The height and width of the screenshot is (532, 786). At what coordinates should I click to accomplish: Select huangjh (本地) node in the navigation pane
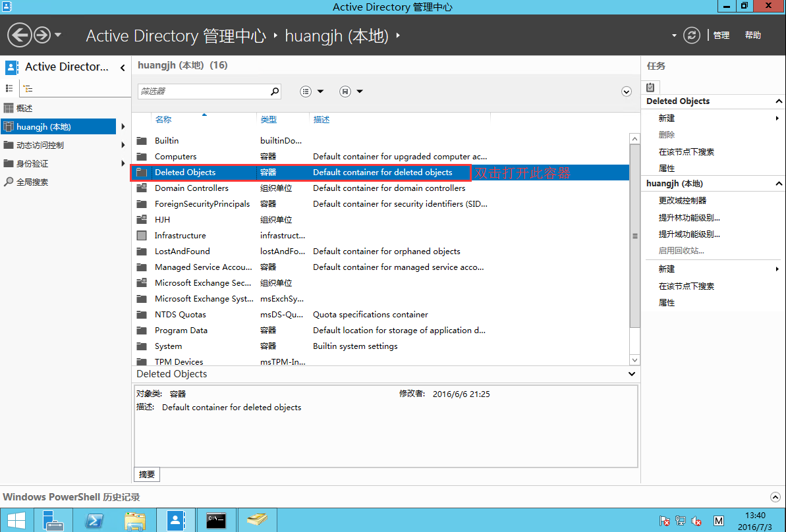coord(58,126)
